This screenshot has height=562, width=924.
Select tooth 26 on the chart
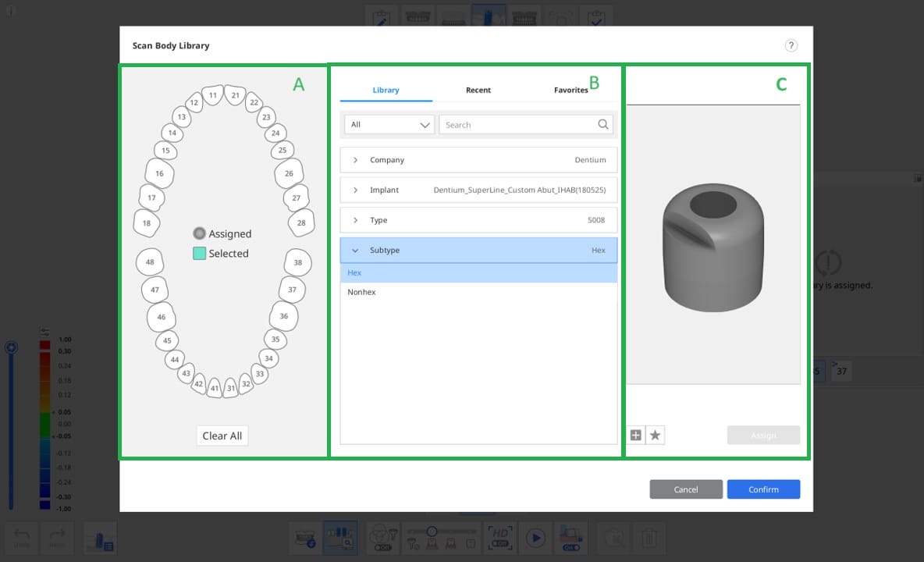pos(289,173)
